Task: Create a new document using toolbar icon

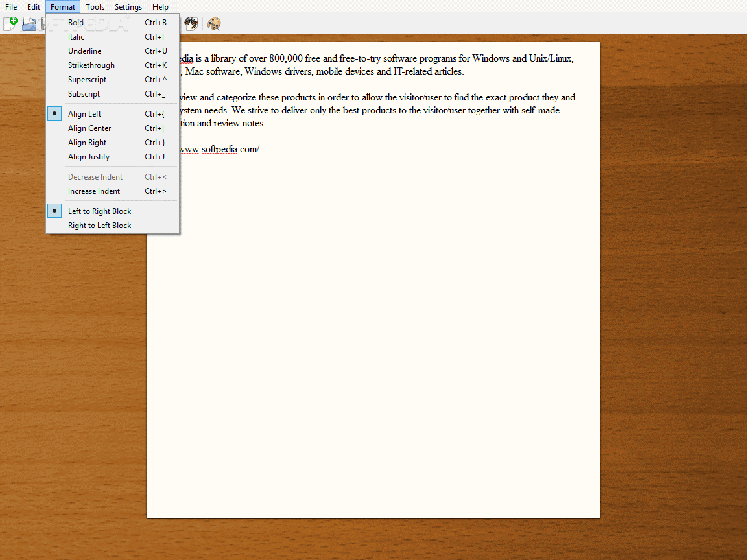Action: click(10, 24)
